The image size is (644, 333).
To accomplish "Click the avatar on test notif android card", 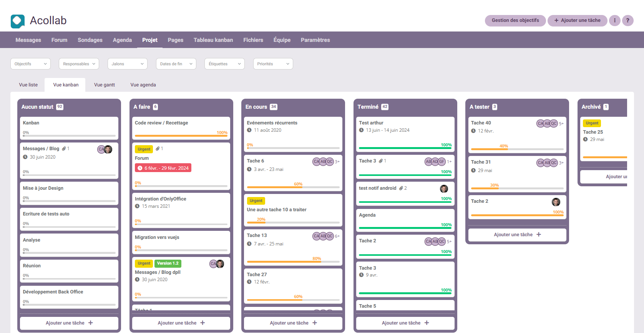I will coord(444,189).
